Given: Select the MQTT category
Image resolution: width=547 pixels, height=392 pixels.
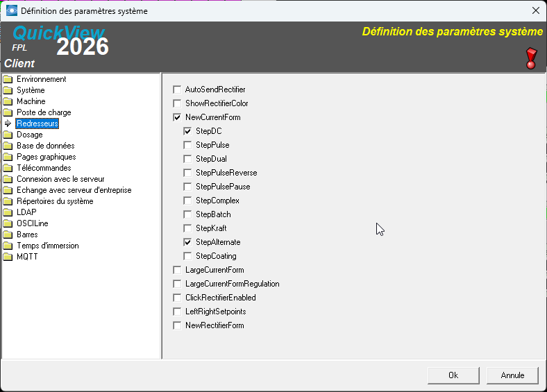Looking at the screenshot, I should [x=27, y=257].
